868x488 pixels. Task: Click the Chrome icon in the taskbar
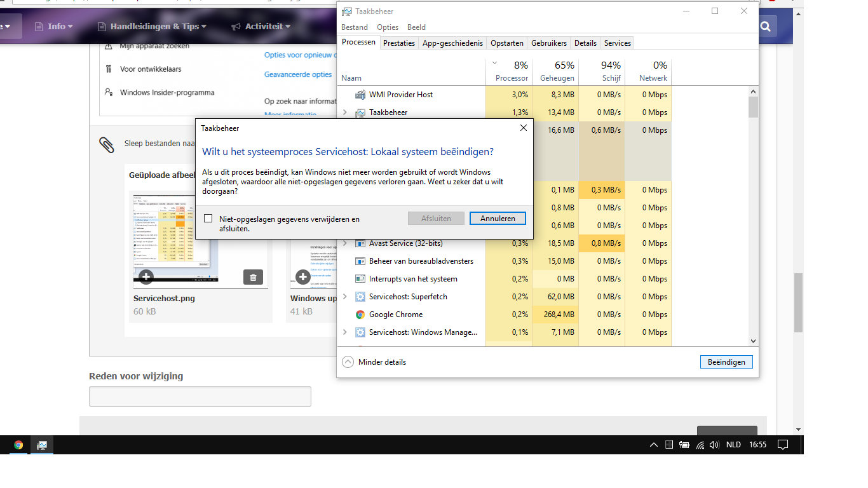[18, 445]
